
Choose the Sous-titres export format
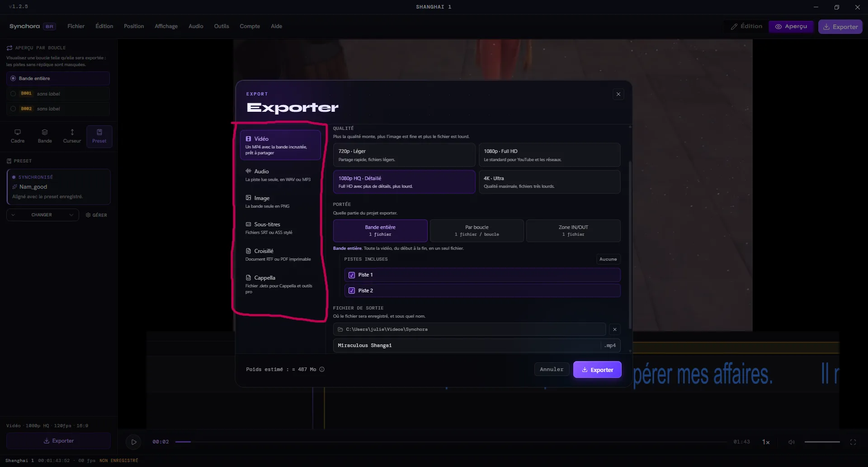[280, 228]
